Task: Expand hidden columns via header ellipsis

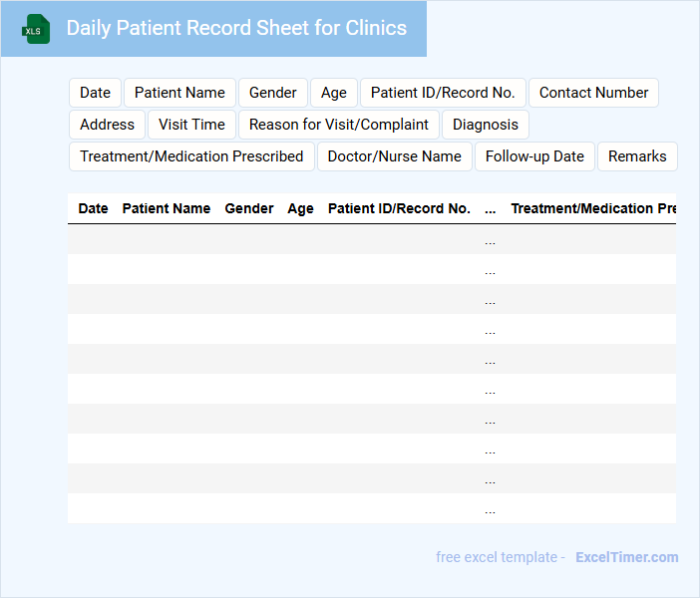Action: click(x=490, y=209)
